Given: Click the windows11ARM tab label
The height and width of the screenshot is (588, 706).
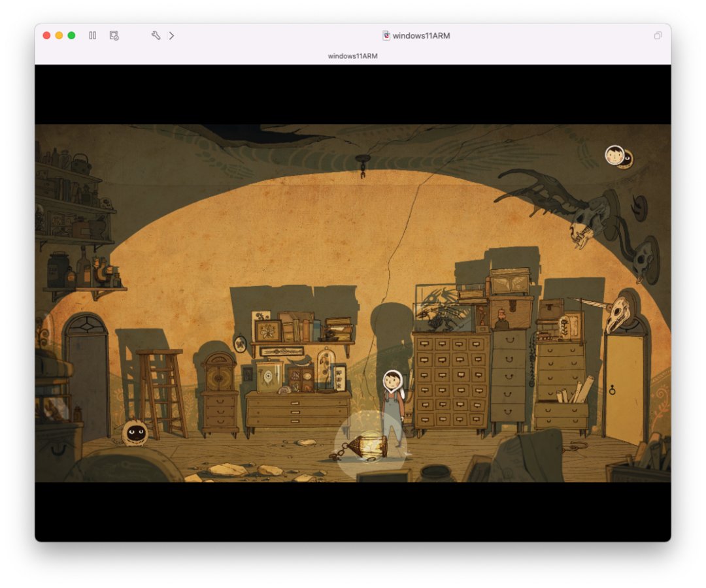Looking at the screenshot, I should [352, 56].
